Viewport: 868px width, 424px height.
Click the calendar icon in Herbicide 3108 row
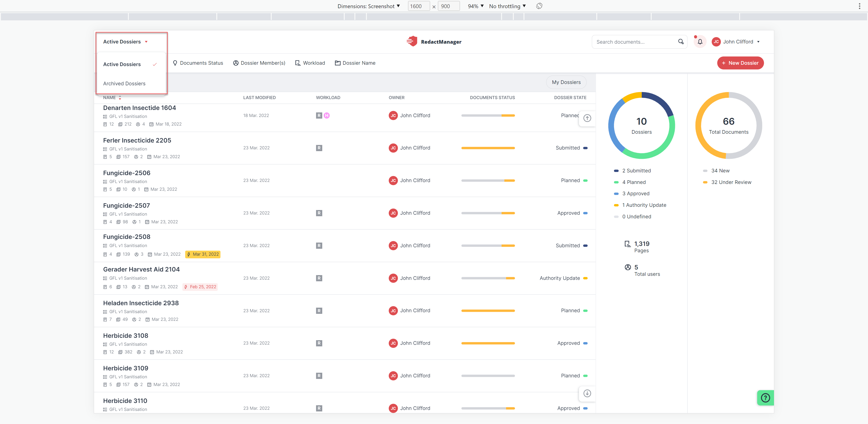(x=152, y=352)
